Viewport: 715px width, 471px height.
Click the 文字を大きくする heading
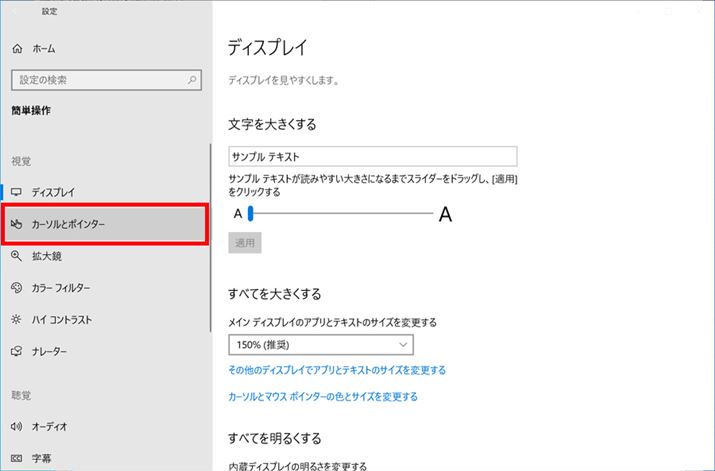tap(272, 124)
